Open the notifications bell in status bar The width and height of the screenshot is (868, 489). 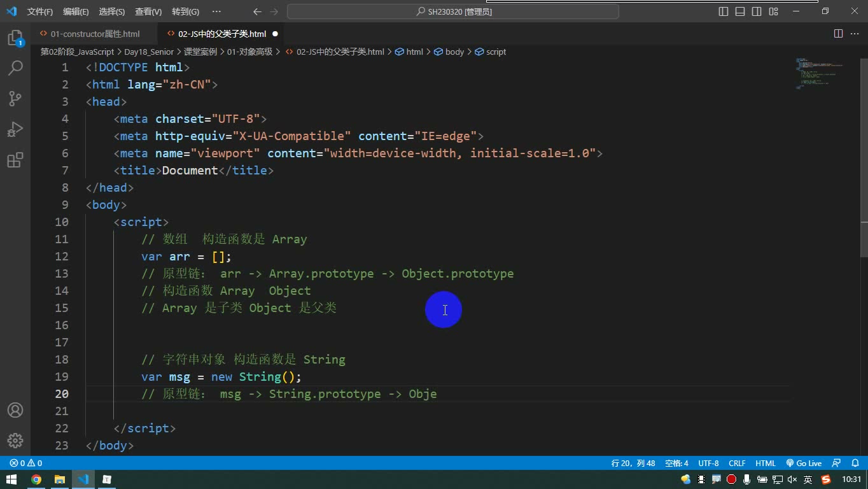[855, 464]
